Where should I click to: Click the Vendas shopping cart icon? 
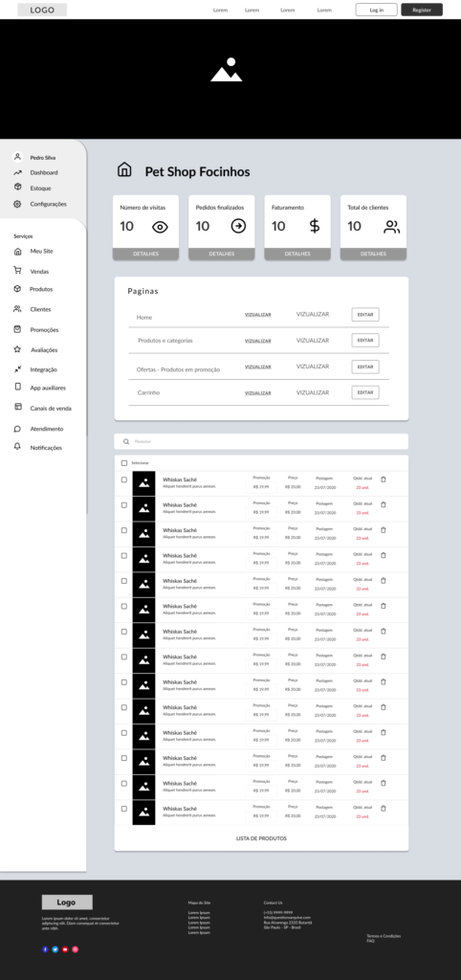[x=17, y=271]
